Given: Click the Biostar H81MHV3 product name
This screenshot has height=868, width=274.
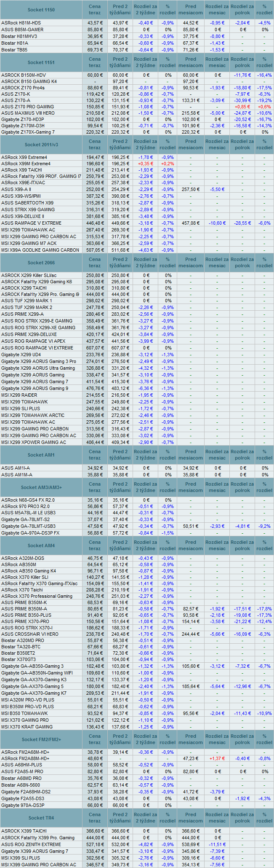Looking at the screenshot, I should [x=19, y=36].
